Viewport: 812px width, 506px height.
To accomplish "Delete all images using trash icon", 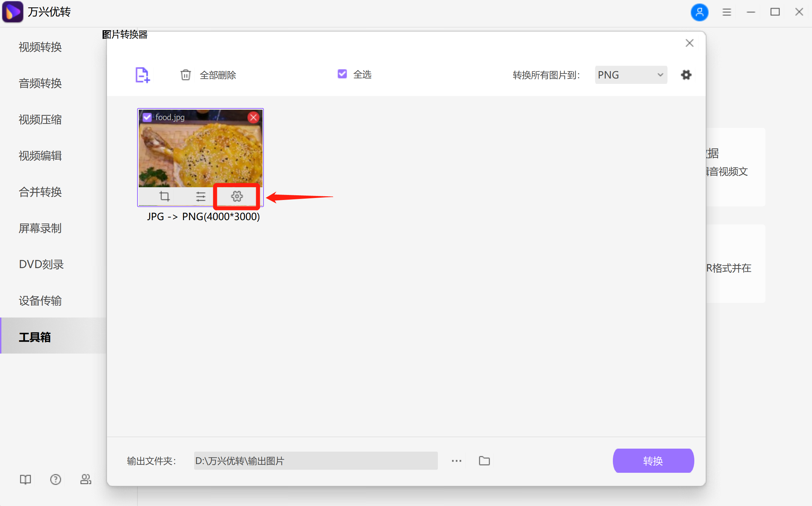I will click(x=186, y=74).
